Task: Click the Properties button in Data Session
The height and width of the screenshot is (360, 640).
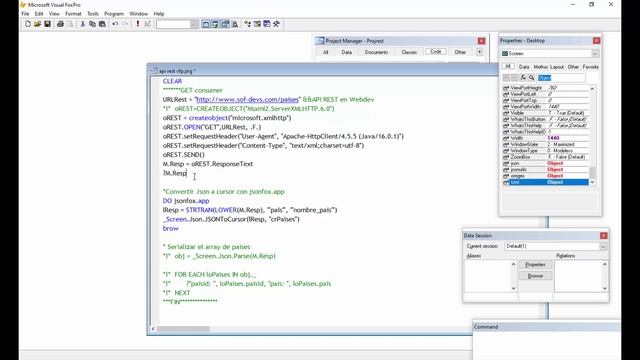Action: (536, 265)
